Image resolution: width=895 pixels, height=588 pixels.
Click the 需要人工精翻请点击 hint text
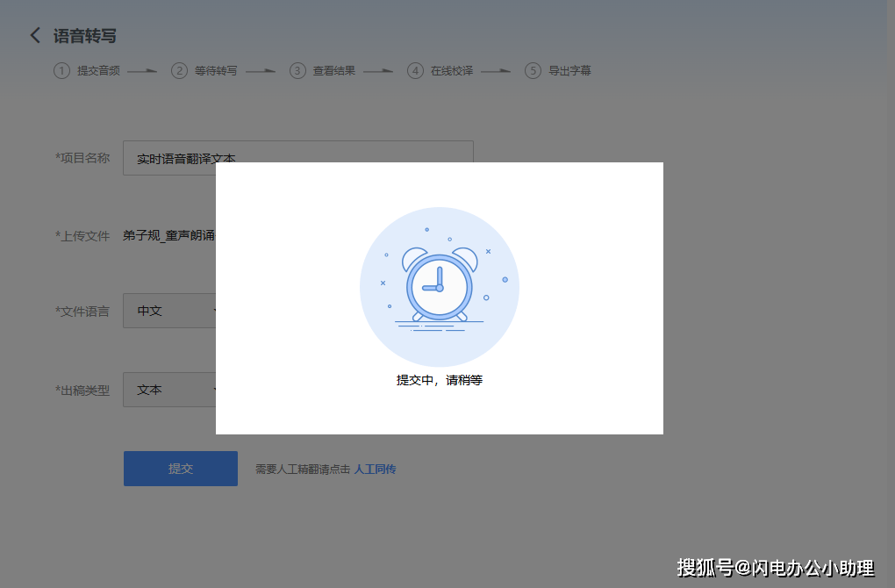[303, 470]
